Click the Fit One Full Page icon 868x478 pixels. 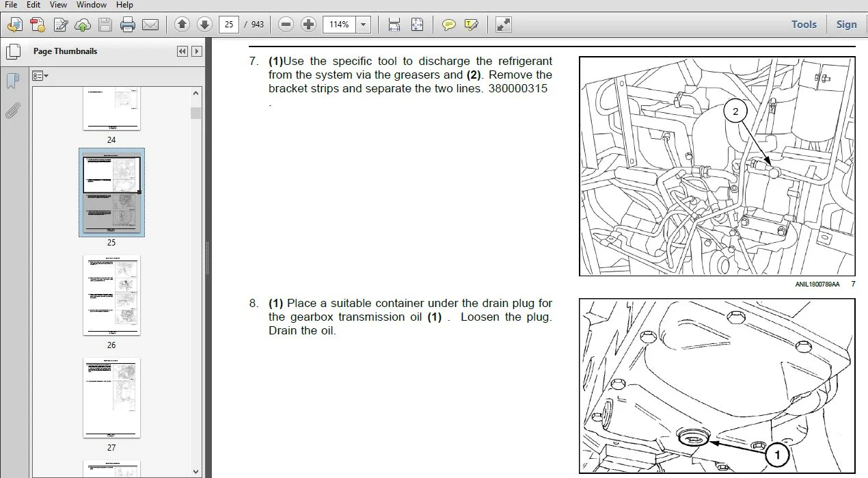tap(417, 25)
